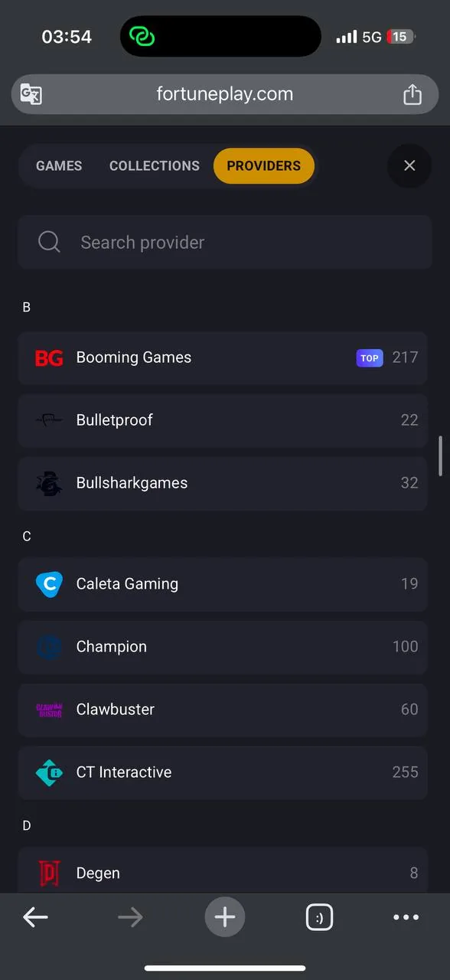The height and width of the screenshot is (980, 450).
Task: Open browser three-dots more menu
Action: pos(406,917)
